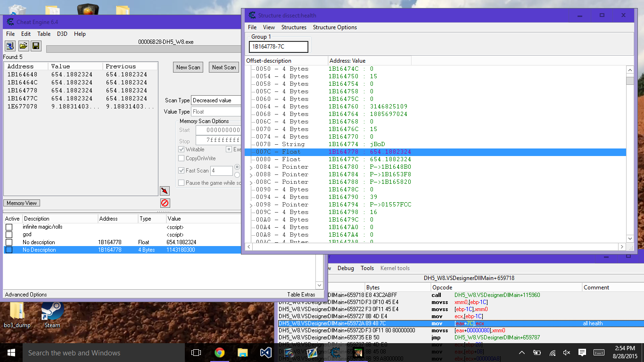
Task: Open the D3D menu
Action: pos(62,34)
